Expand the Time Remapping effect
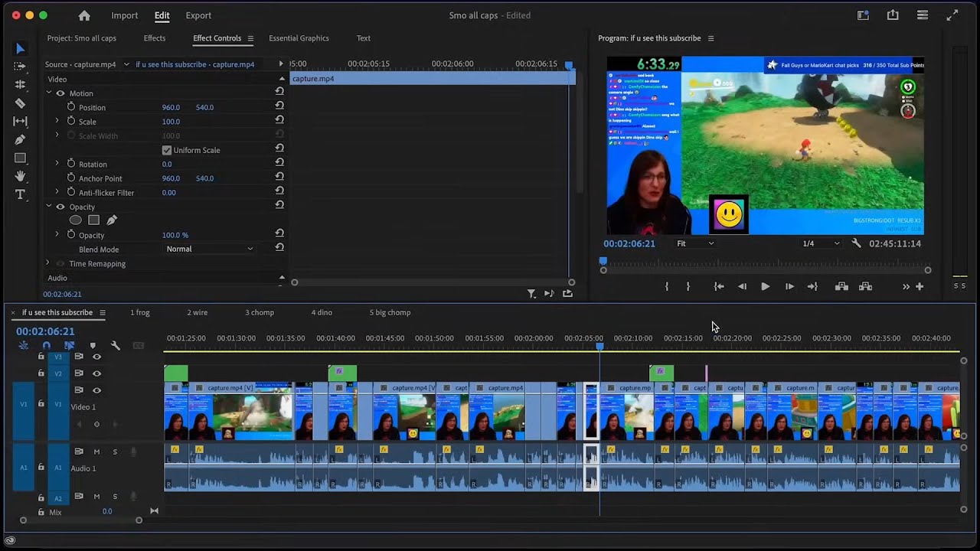This screenshot has width=980, height=551. pyautogui.click(x=49, y=263)
